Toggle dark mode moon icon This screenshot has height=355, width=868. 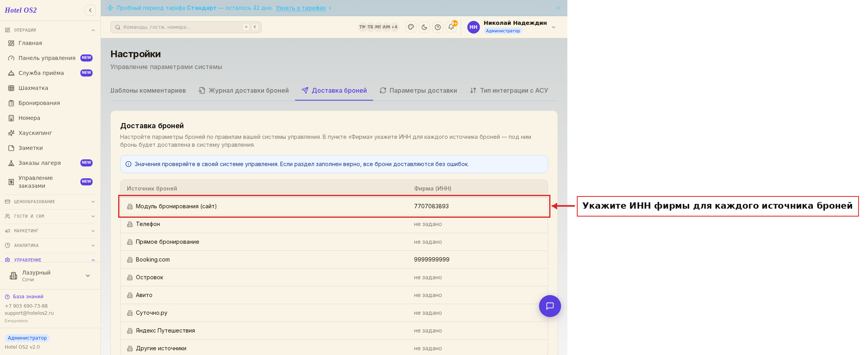click(424, 27)
